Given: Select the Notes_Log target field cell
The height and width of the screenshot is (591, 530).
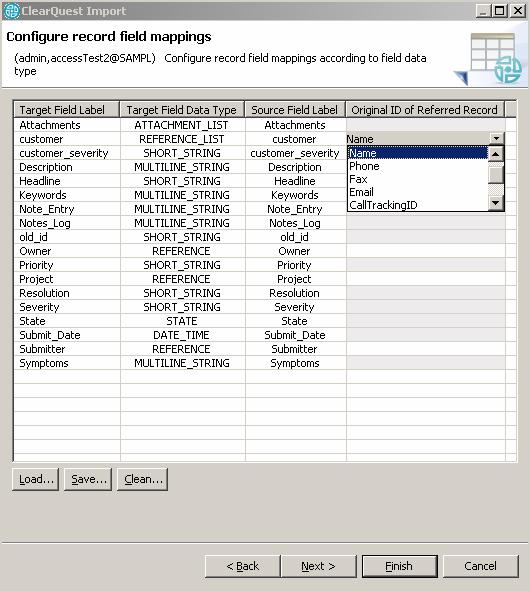Looking at the screenshot, I should (x=67, y=223).
